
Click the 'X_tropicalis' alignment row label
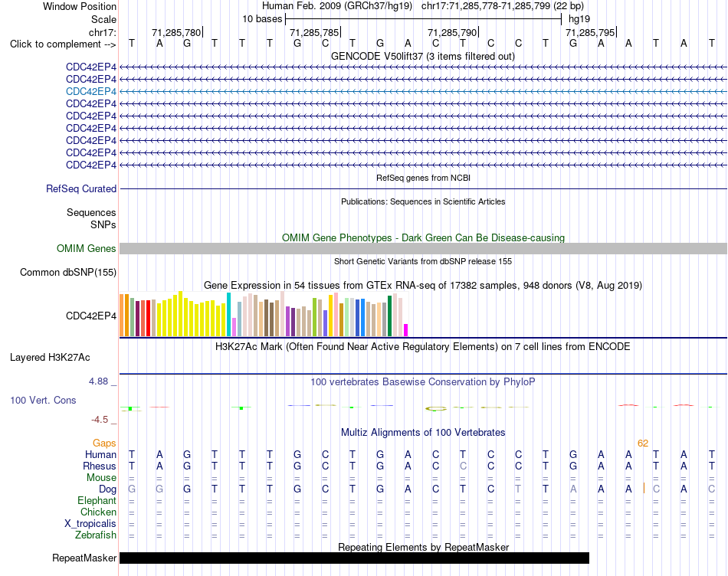90,524
